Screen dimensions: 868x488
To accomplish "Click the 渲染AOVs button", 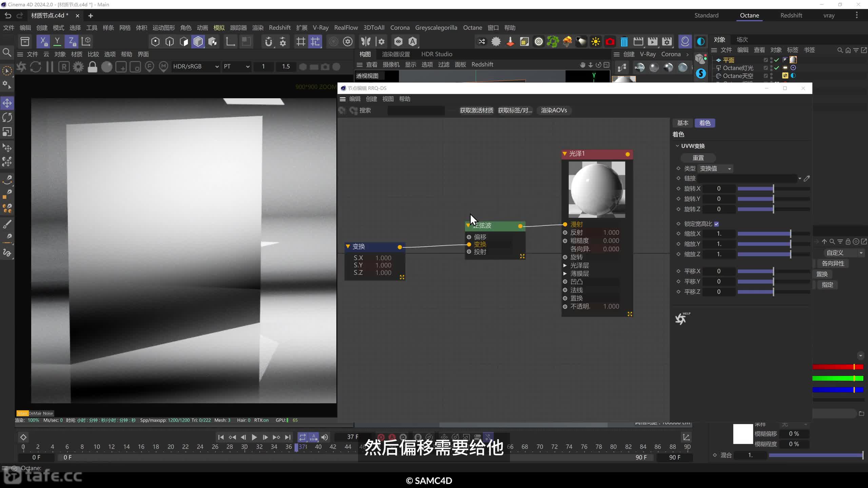I will [554, 110].
